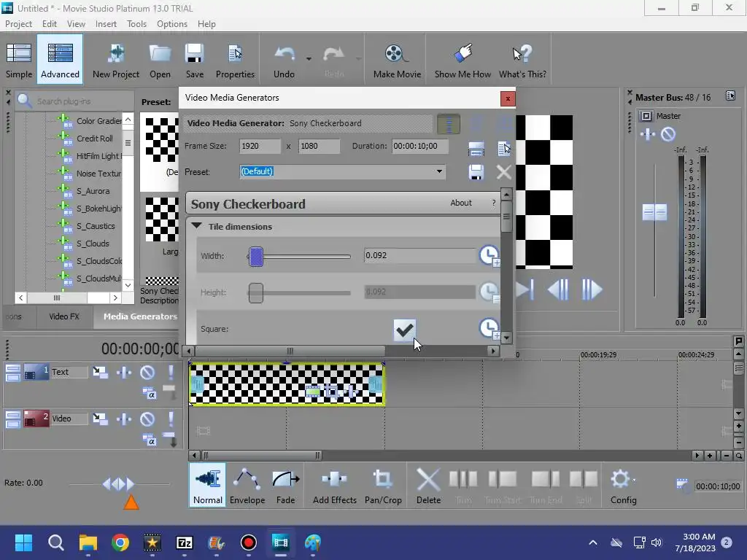
Task: Step to previous frame
Action: click(x=558, y=289)
